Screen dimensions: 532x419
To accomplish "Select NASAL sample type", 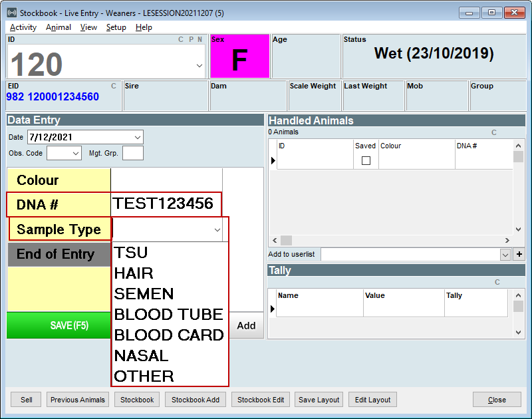I will pos(170,356).
